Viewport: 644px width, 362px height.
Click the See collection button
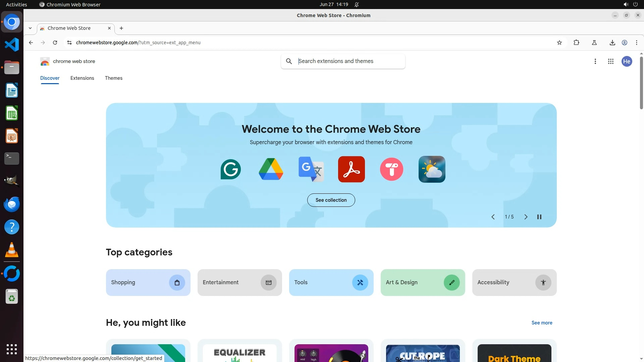331,200
